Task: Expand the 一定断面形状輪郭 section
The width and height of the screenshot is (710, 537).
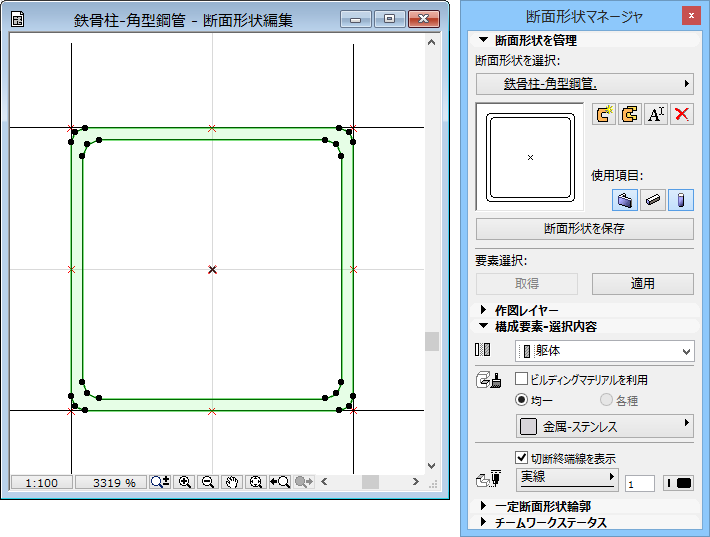Action: [x=484, y=505]
